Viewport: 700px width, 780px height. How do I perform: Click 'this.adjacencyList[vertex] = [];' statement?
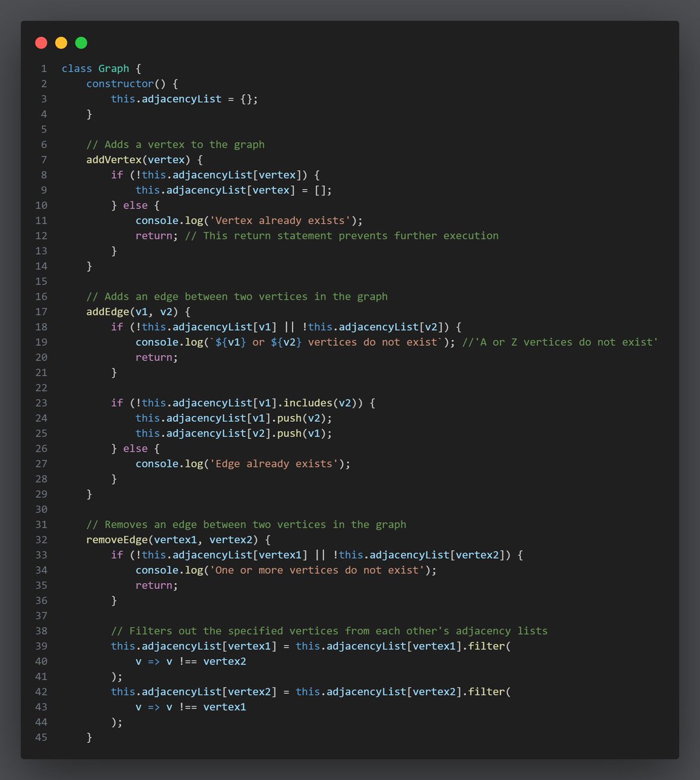point(234,190)
